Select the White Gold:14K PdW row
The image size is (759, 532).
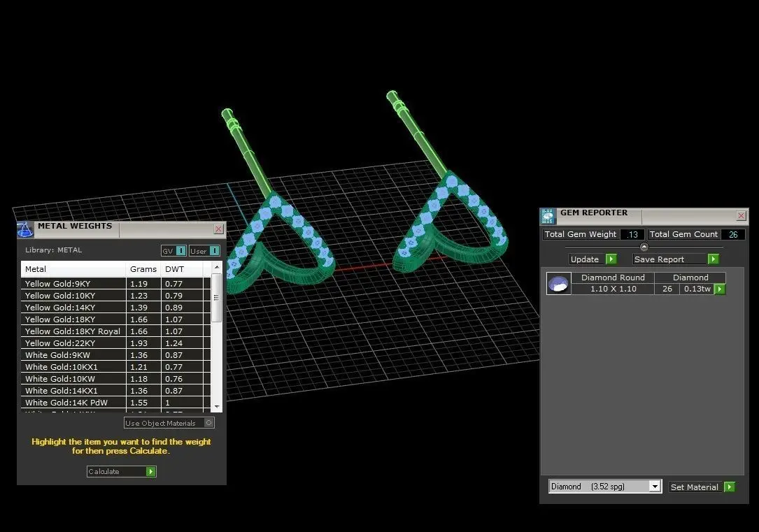coord(115,403)
